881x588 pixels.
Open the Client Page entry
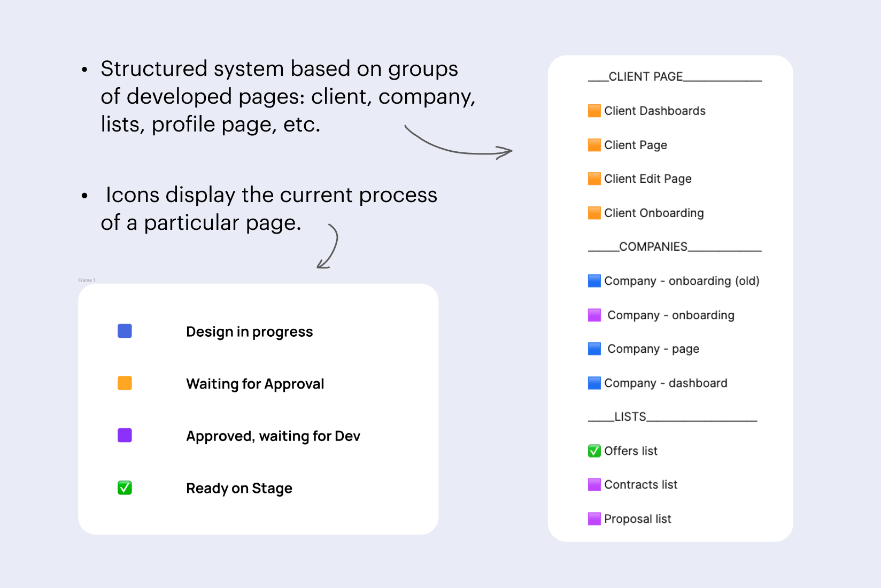click(636, 145)
